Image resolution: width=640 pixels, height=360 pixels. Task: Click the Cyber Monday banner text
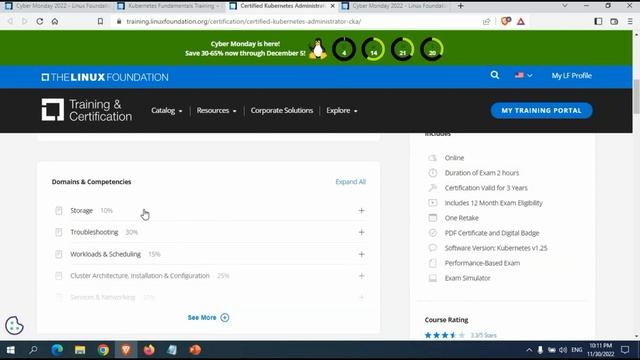pos(245,49)
